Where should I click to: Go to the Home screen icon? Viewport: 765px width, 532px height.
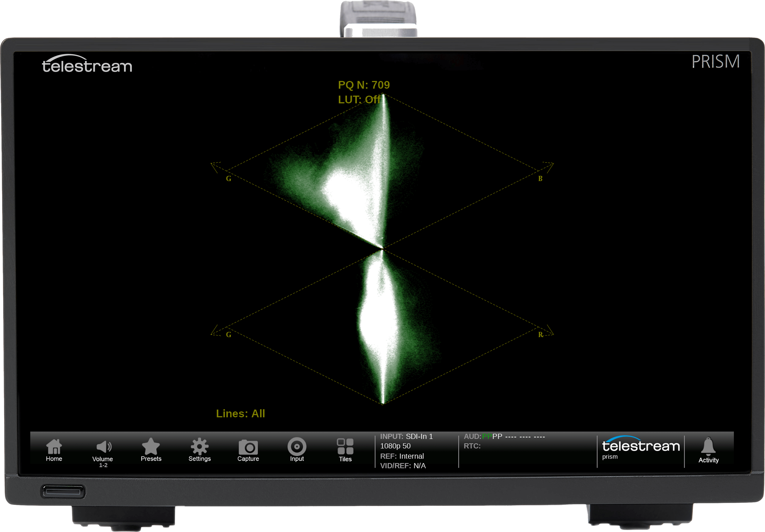click(x=54, y=450)
